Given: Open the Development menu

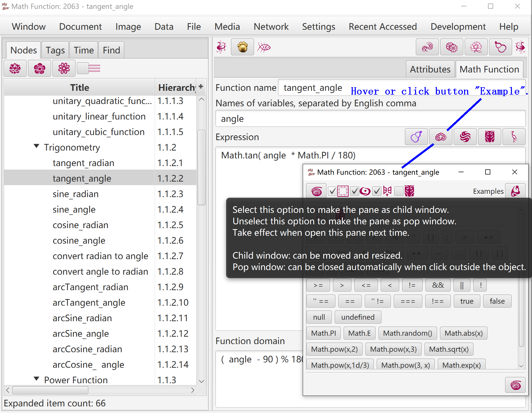Looking at the screenshot, I should [458, 27].
